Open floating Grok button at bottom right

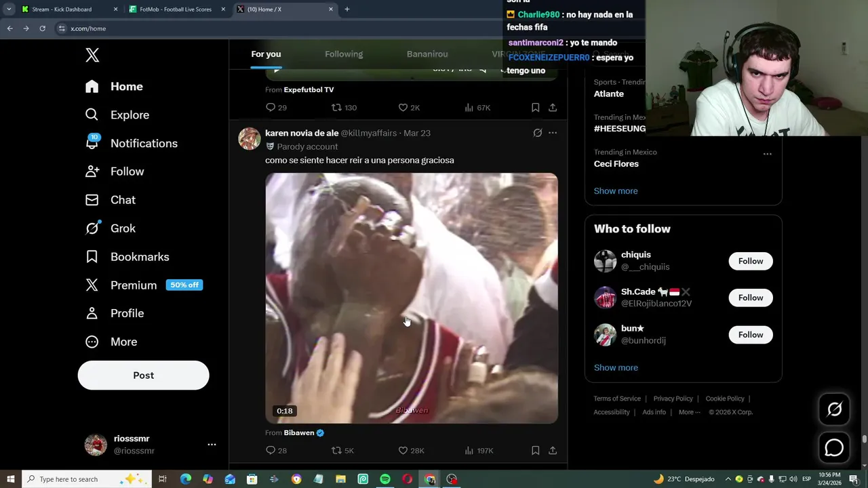coord(834,409)
